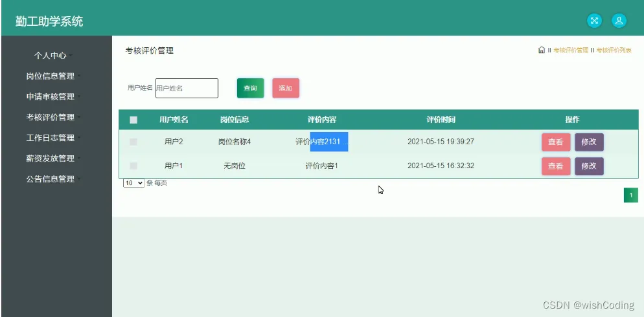Open 考核评价管理 breadcrumb link
644x317 pixels.
tap(571, 50)
